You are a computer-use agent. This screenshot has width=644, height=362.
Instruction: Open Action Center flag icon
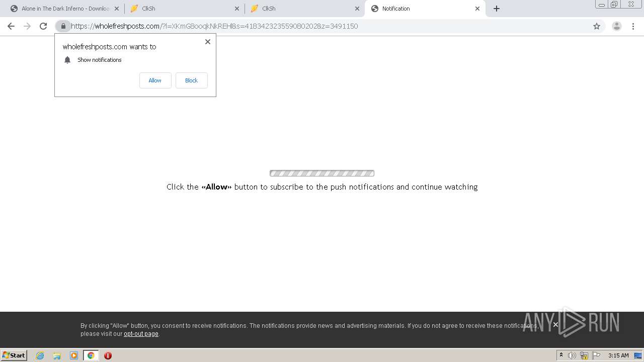coord(596,355)
